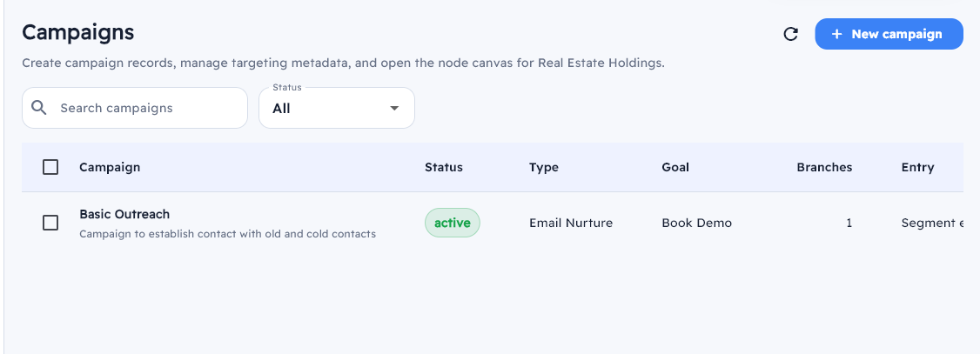
Task: Click the magnifier icon in the search box
Action: pyautogui.click(x=38, y=108)
